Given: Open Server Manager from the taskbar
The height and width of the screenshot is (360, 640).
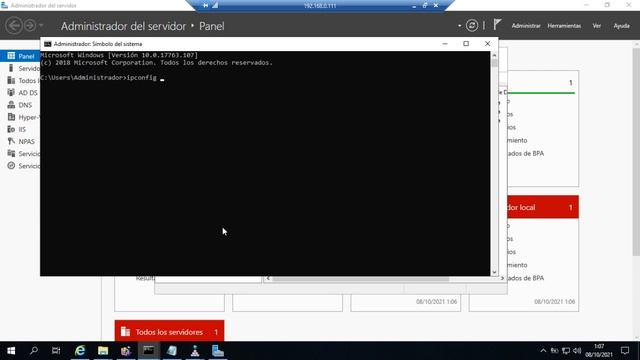Looking at the screenshot, I should tap(218, 351).
